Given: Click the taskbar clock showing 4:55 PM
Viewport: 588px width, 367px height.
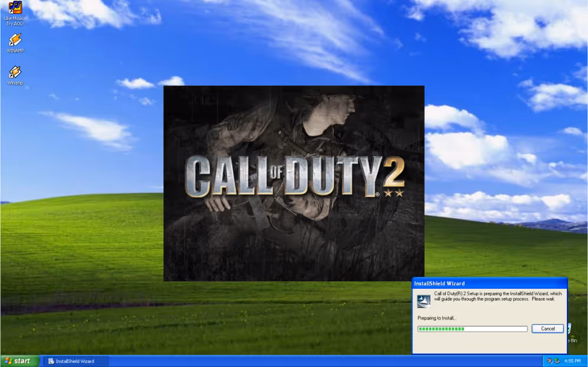Looking at the screenshot, I should [572, 361].
